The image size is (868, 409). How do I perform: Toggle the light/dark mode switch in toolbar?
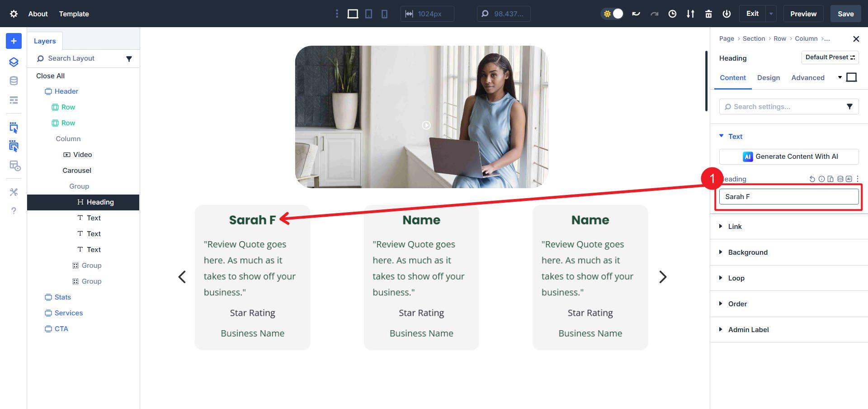[612, 14]
